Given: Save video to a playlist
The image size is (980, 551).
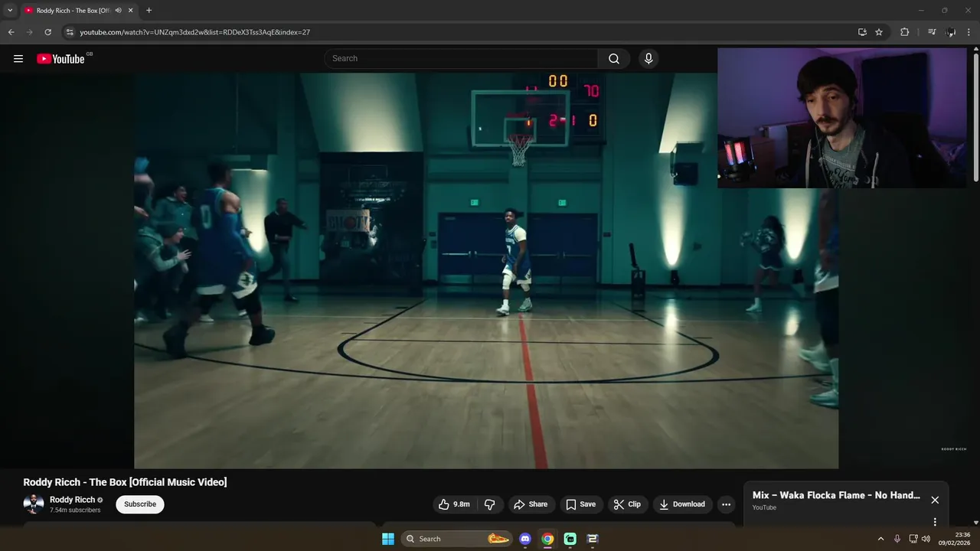Looking at the screenshot, I should (x=580, y=504).
